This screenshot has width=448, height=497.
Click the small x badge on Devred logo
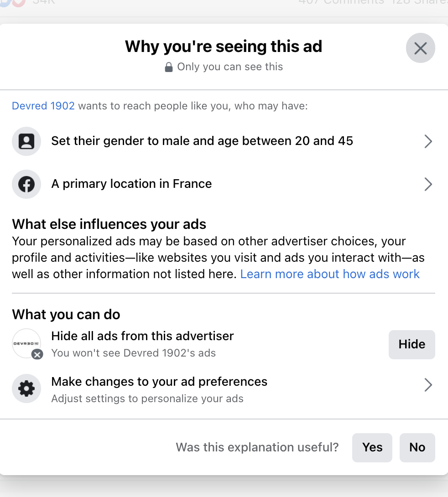pos(37,354)
